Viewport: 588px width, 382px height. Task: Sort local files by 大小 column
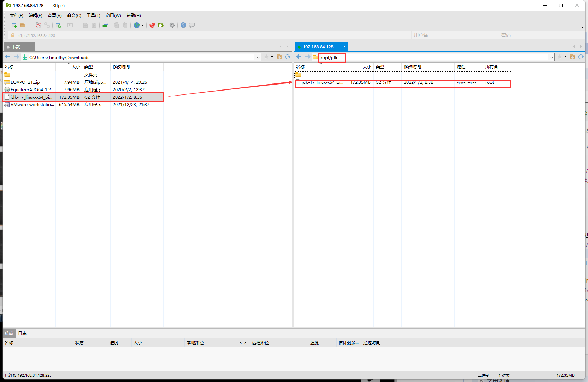click(69, 67)
